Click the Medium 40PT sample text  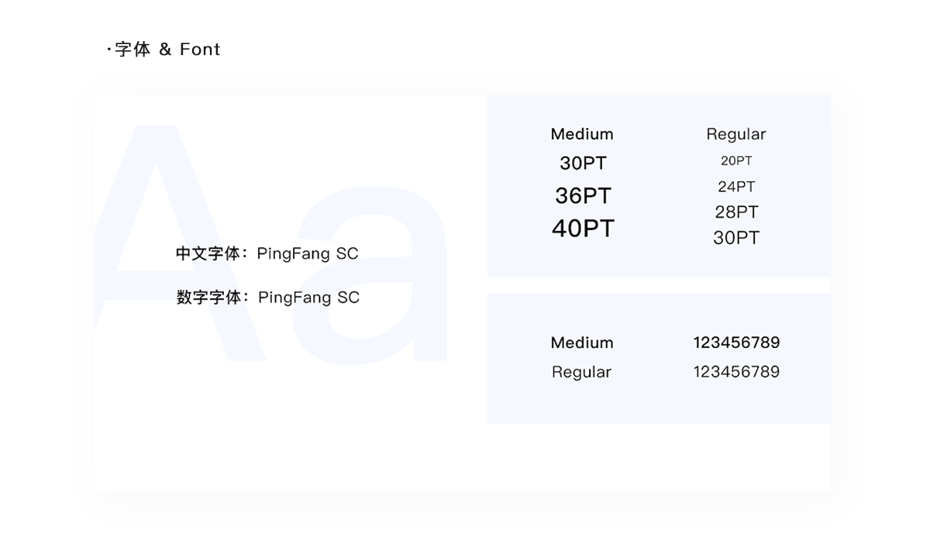584,228
